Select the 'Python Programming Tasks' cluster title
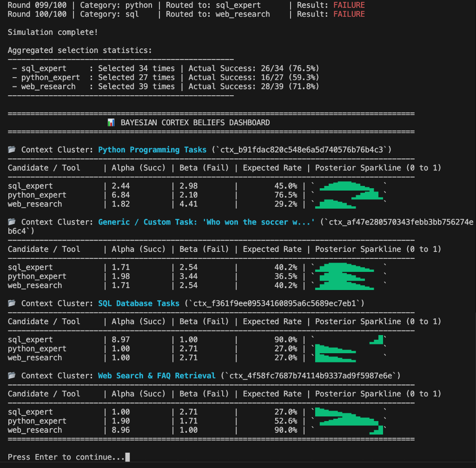Screen dimensions: 476x468 click(152, 150)
